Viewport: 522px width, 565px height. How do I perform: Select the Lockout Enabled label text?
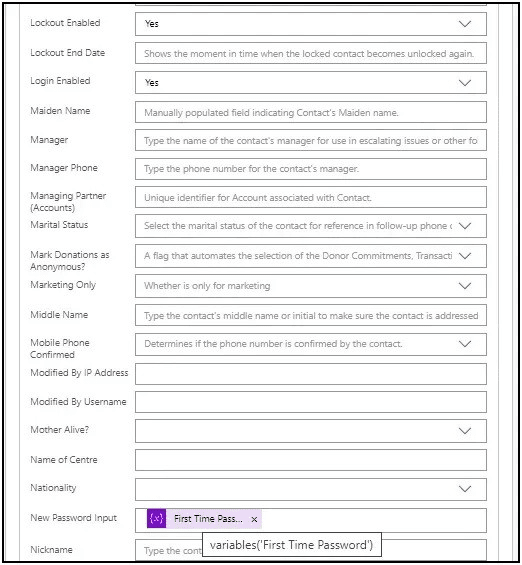click(x=65, y=23)
